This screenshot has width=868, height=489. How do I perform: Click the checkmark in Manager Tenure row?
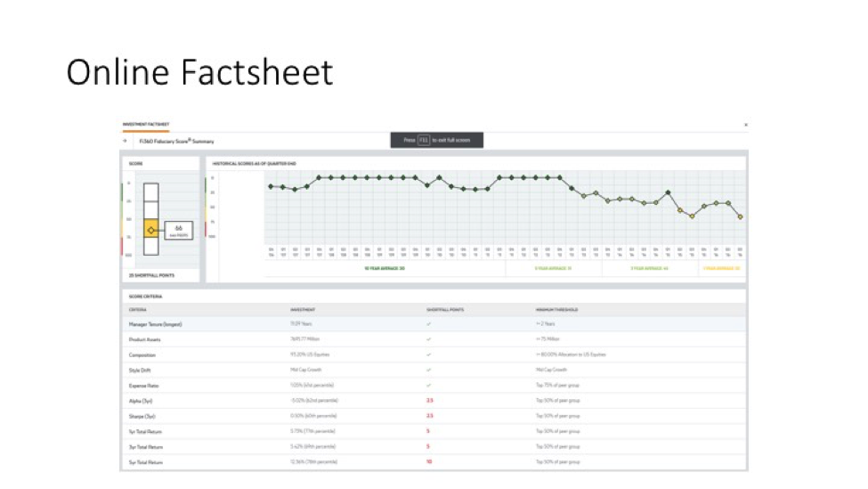(x=428, y=324)
